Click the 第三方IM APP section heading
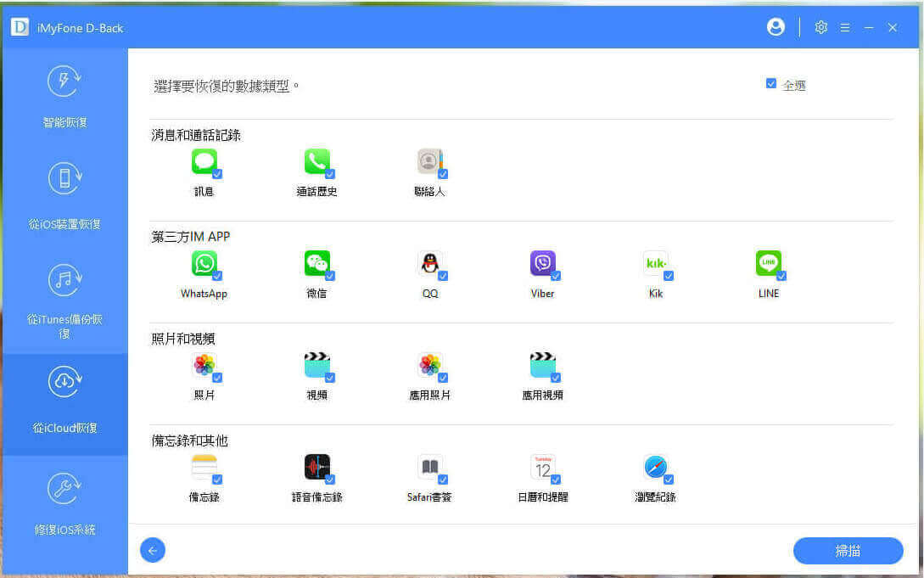Image resolution: width=924 pixels, height=578 pixels. (191, 237)
